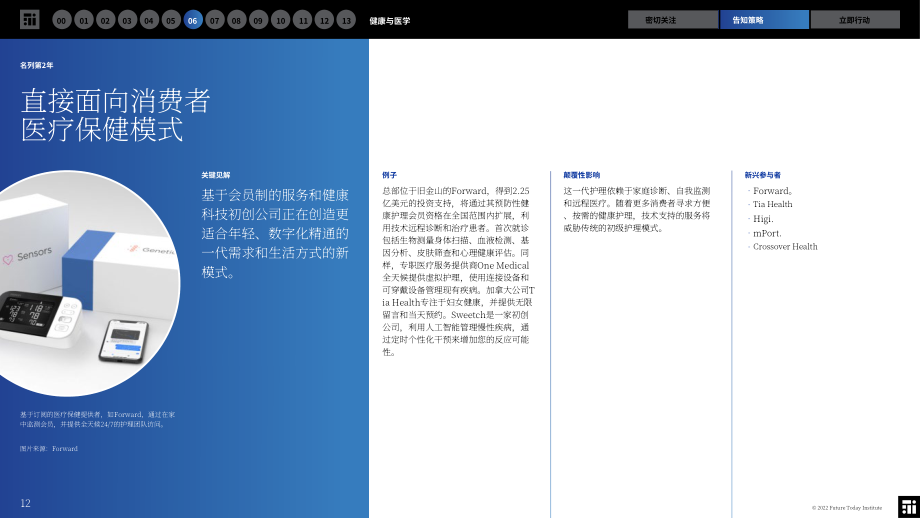Jump to section 02

(x=106, y=20)
